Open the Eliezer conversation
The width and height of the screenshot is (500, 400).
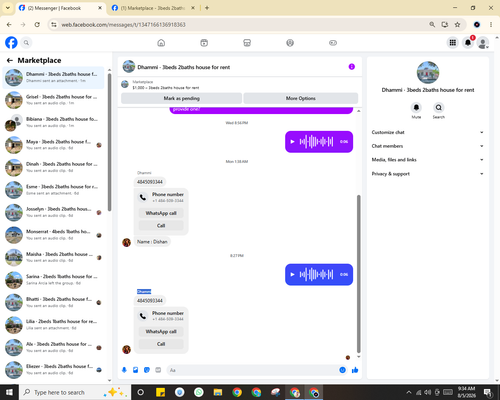click(x=53, y=370)
